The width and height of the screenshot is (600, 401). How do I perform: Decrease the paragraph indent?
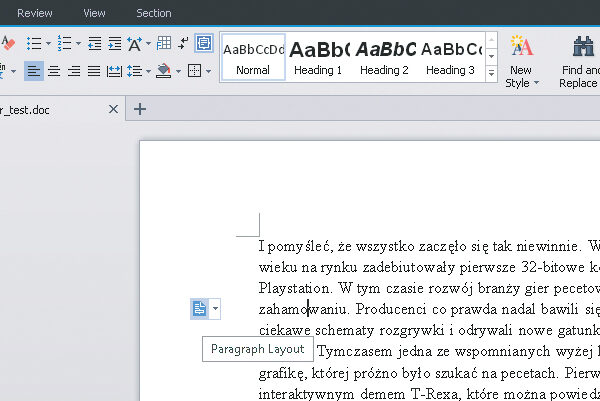click(x=94, y=43)
